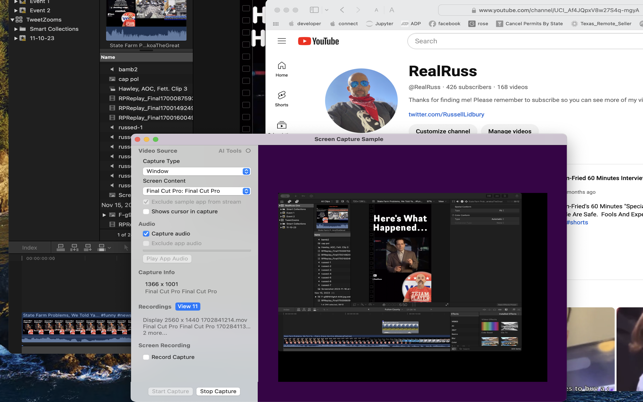Click the State Farm Problems timeline clip

coord(76,327)
